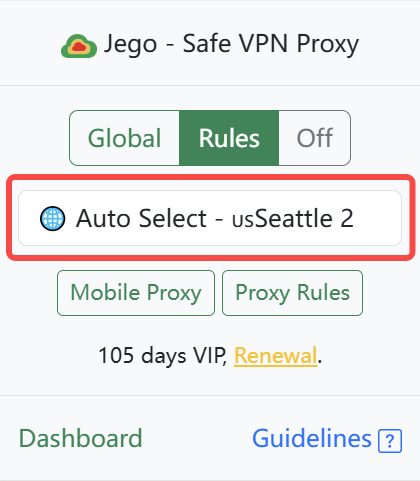Click the Guidelines help box icon
The width and height of the screenshot is (420, 481).
(390, 441)
